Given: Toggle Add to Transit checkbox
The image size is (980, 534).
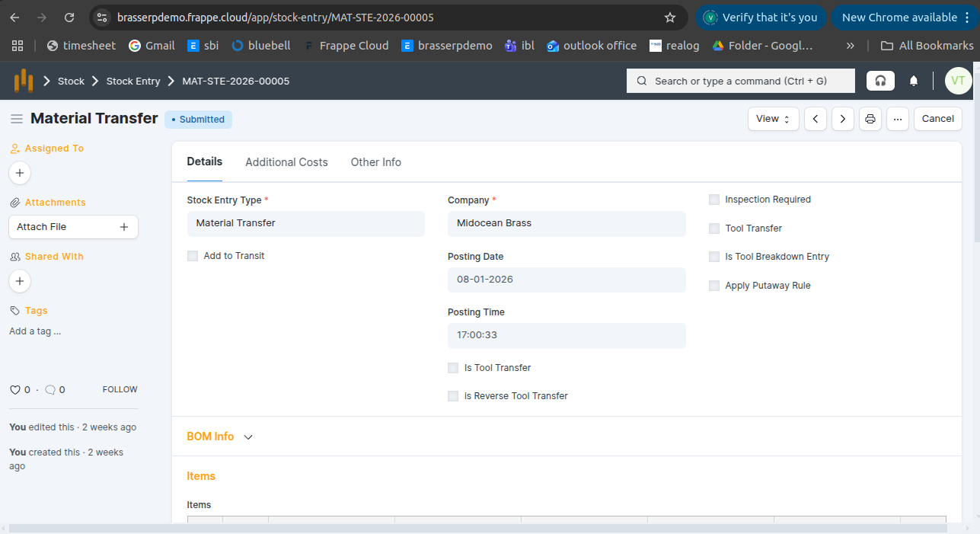Looking at the screenshot, I should (x=193, y=256).
